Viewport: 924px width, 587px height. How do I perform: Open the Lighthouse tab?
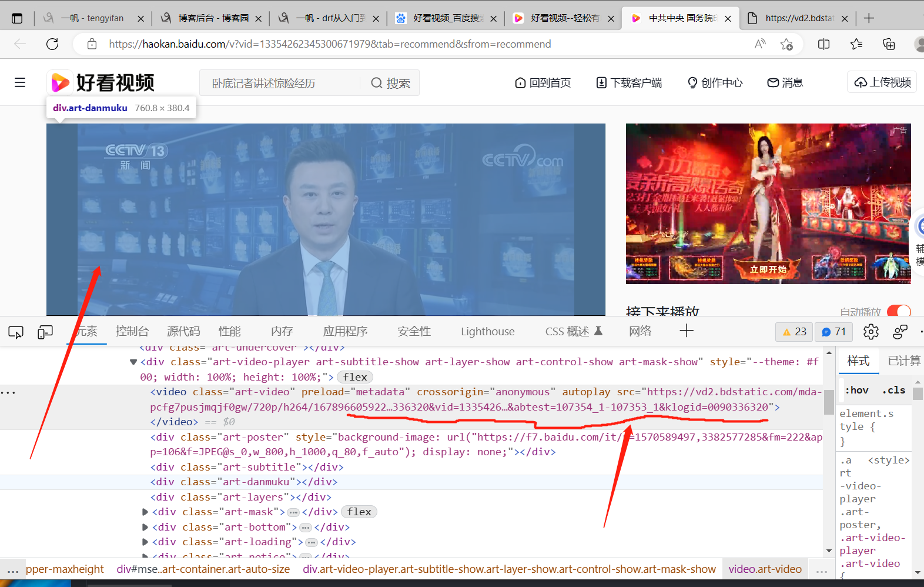[x=488, y=331]
